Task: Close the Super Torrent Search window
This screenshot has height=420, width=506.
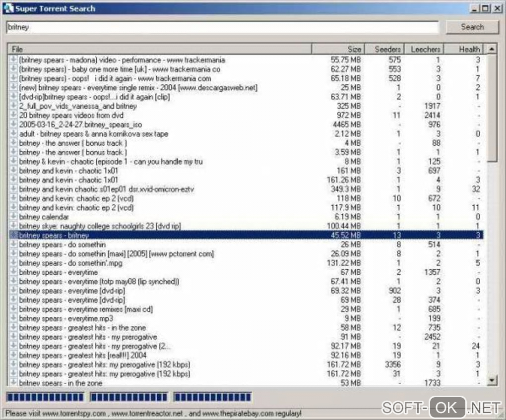Action: pyautogui.click(x=497, y=8)
